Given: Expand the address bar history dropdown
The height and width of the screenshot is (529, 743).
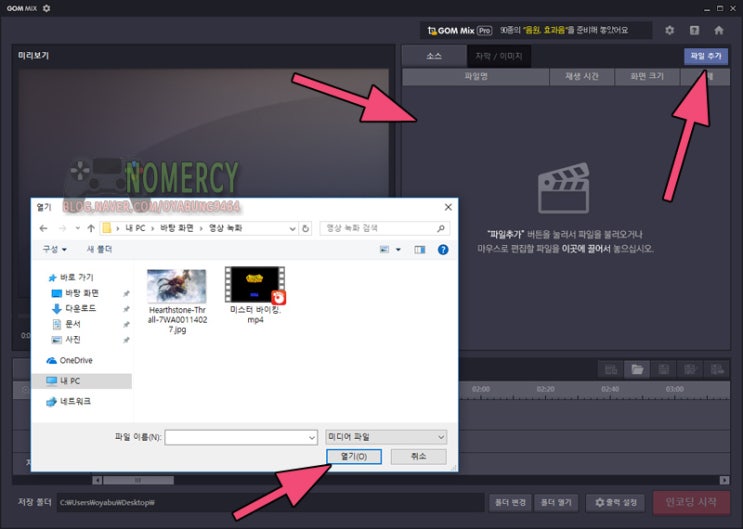Looking at the screenshot, I should coord(292,228).
